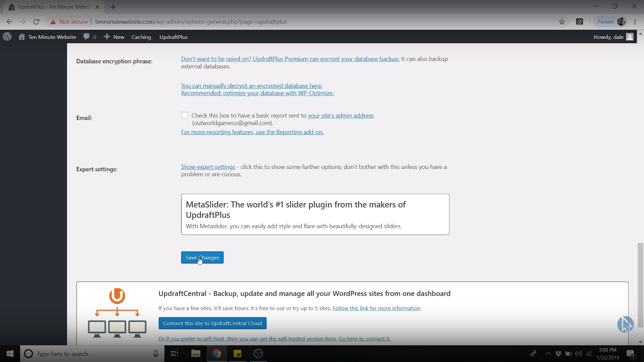Open the Howdy, dale account menu
Viewport: 644px width, 362px height.
click(613, 37)
